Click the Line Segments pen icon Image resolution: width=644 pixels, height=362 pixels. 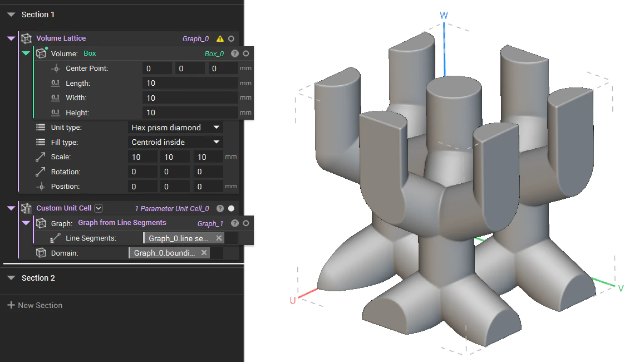tap(56, 238)
